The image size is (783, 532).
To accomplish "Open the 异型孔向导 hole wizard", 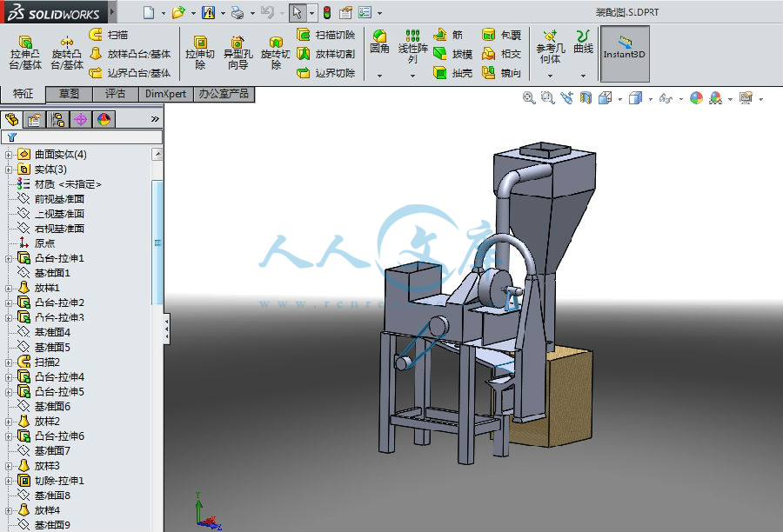I will click(x=238, y=52).
